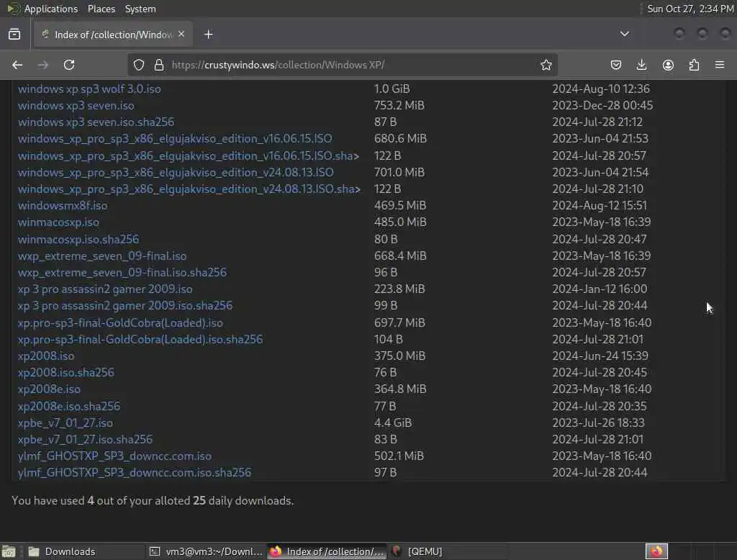Open the Places menu
The height and width of the screenshot is (560, 737).
coord(101,9)
